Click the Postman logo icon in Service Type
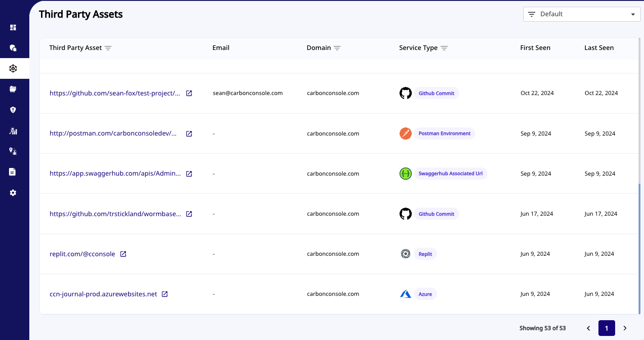The image size is (644, 340). 405,133
